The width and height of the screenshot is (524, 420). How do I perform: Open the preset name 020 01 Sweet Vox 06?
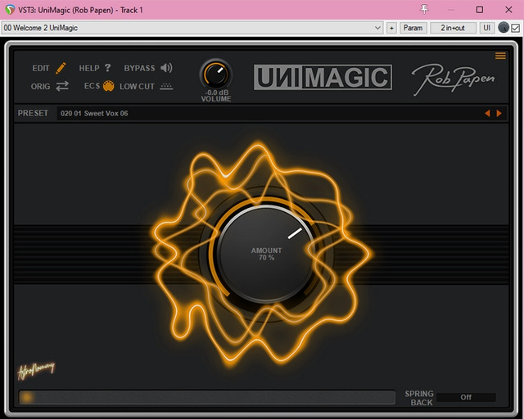coord(94,113)
